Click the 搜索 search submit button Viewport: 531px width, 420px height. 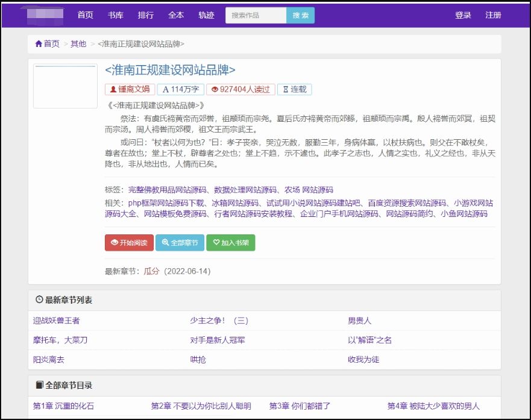pyautogui.click(x=300, y=15)
